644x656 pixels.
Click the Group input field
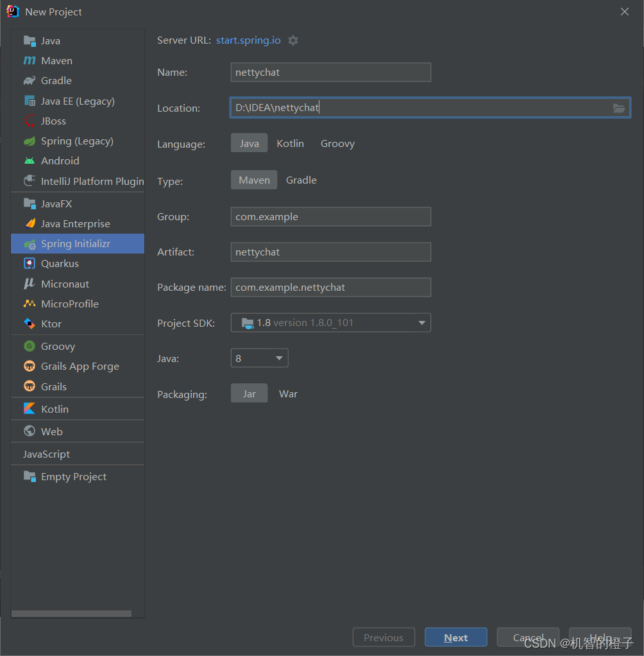pos(330,217)
